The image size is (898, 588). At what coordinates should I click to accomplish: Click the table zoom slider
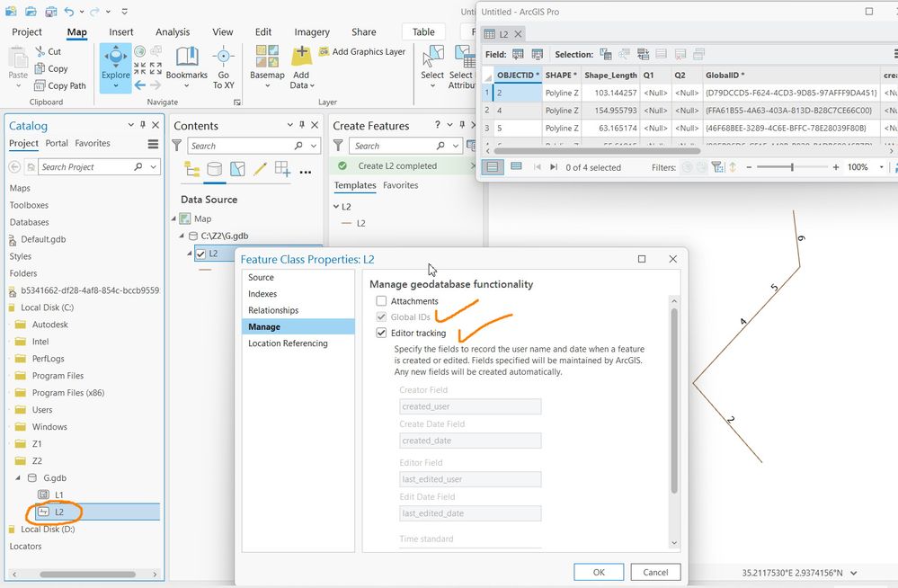(792, 167)
